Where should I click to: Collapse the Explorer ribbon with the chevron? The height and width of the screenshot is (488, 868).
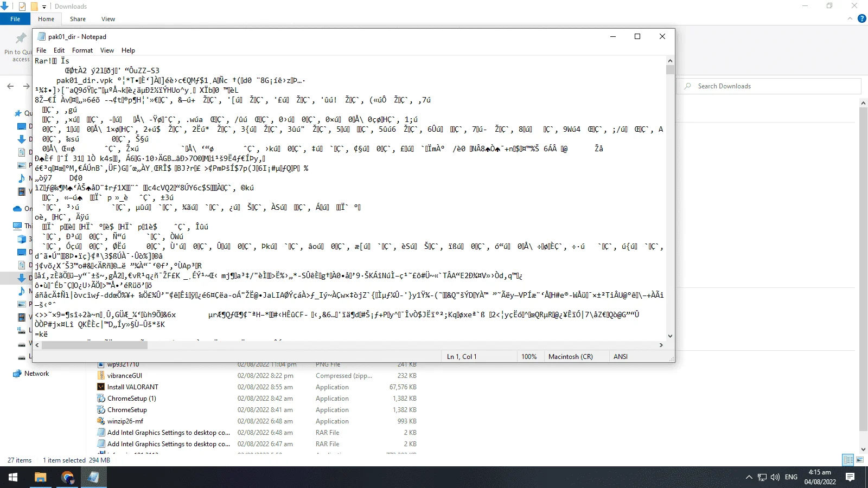pyautogui.click(x=850, y=18)
